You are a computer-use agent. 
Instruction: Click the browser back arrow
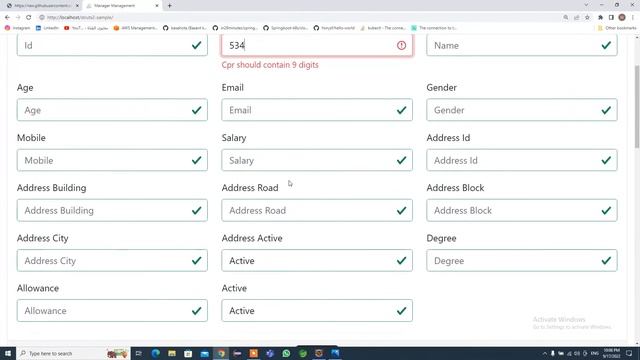click(7, 18)
